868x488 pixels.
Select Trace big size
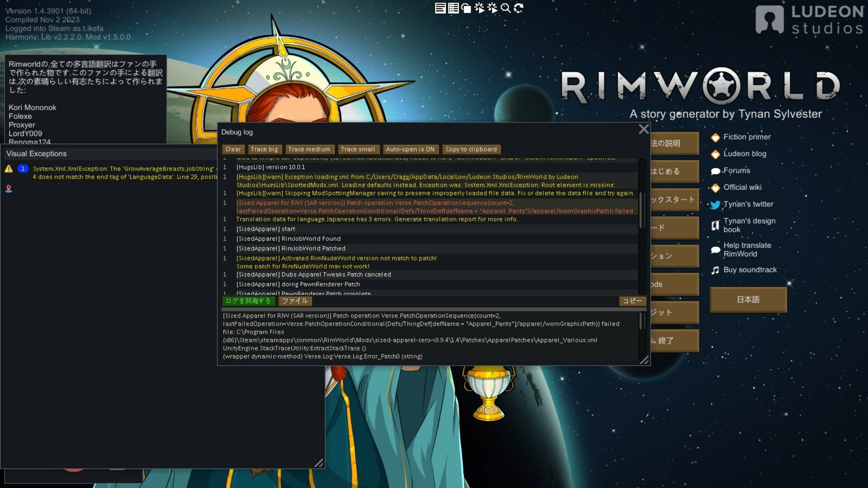click(264, 150)
